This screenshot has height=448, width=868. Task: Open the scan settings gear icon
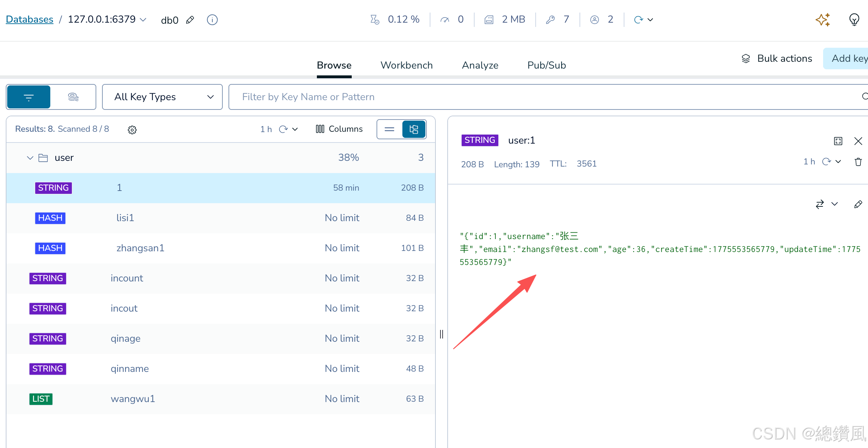click(x=132, y=130)
